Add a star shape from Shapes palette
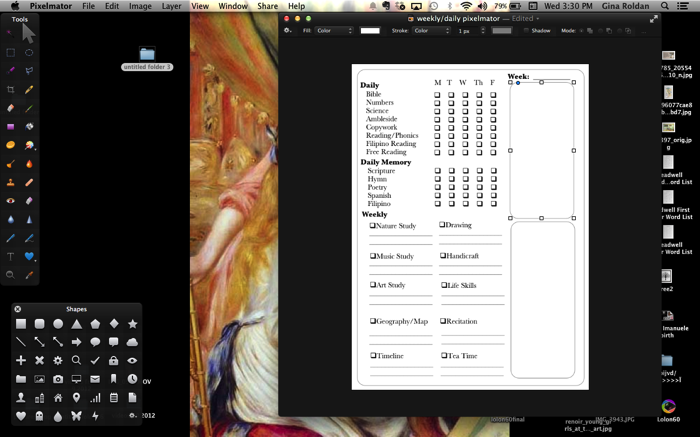 (x=132, y=324)
